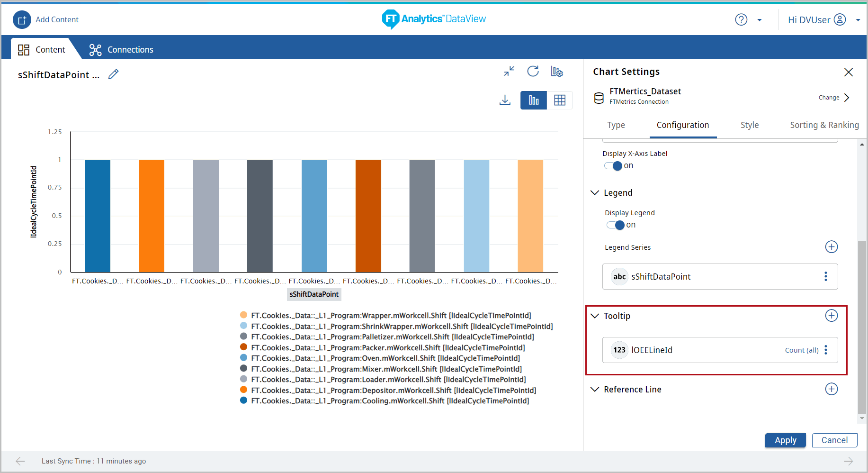Switch to bar chart view
Viewport: 868px width, 473px height.
coord(534,100)
